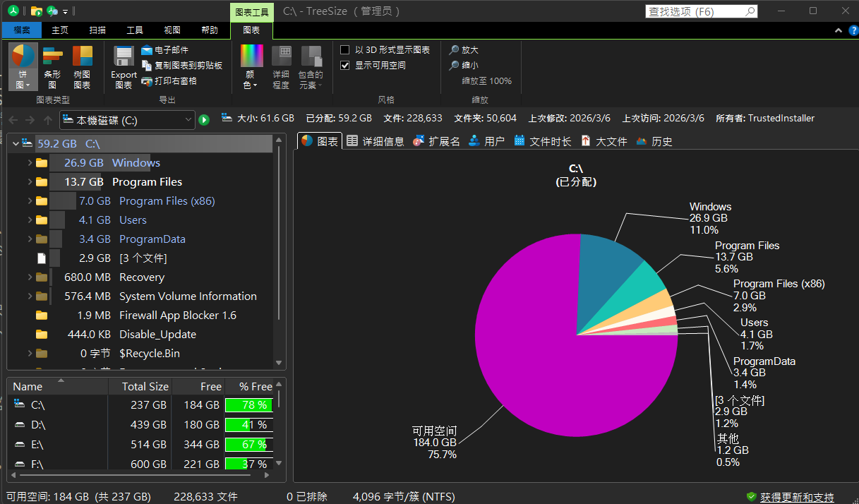The width and height of the screenshot is (859, 504).
Task: Click print right pane (打印右窗格)
Action: (x=147, y=81)
